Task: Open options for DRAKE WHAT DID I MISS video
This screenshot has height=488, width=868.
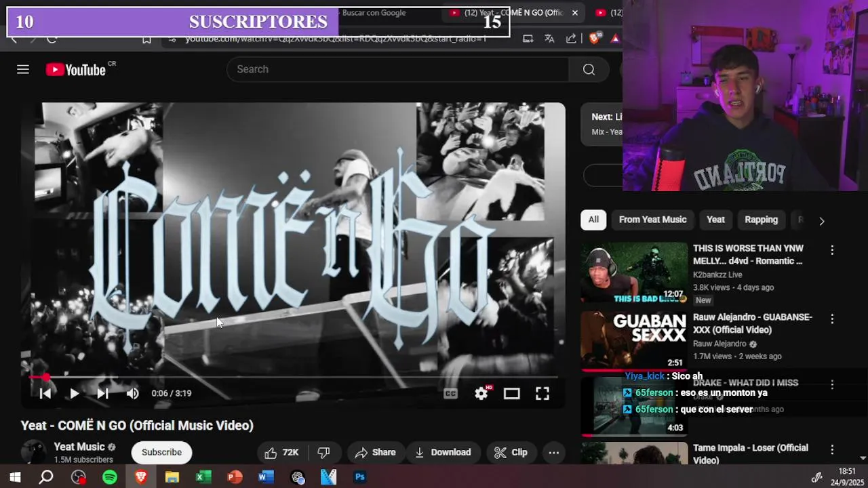Action: (x=832, y=384)
